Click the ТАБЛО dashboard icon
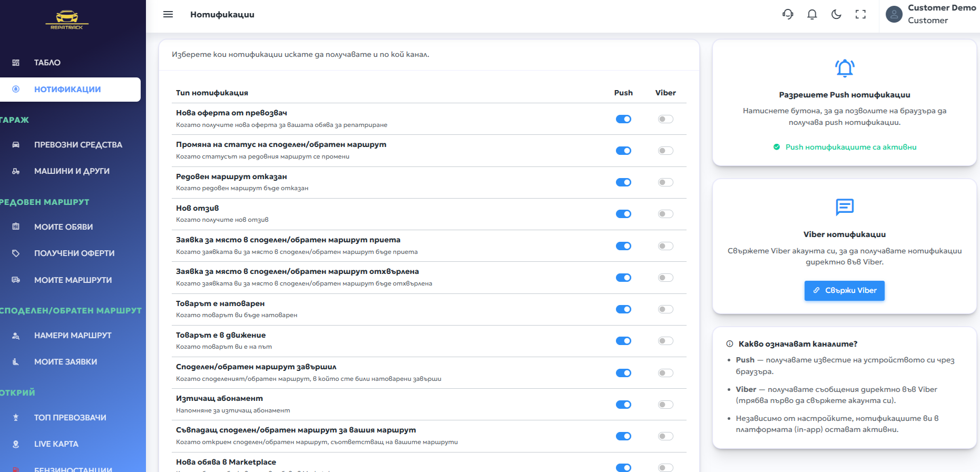Viewport: 980px width, 472px height. pos(16,63)
